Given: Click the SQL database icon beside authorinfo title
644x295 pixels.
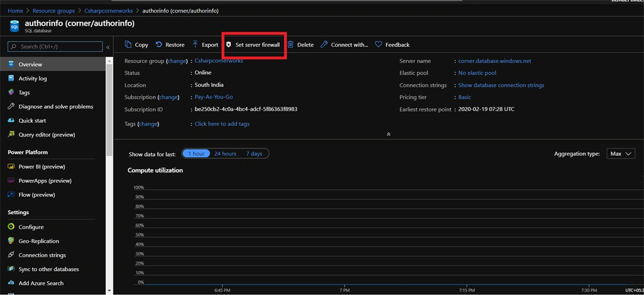Looking at the screenshot, I should [x=14, y=26].
